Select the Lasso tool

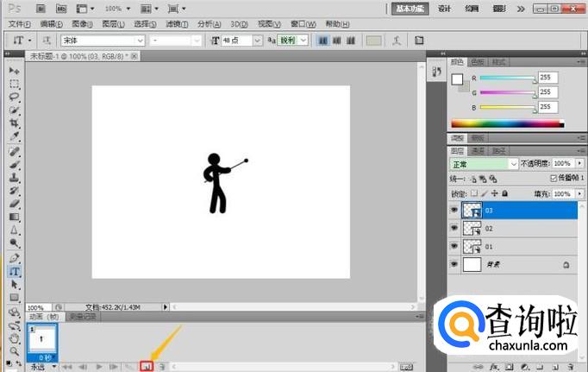click(x=14, y=98)
